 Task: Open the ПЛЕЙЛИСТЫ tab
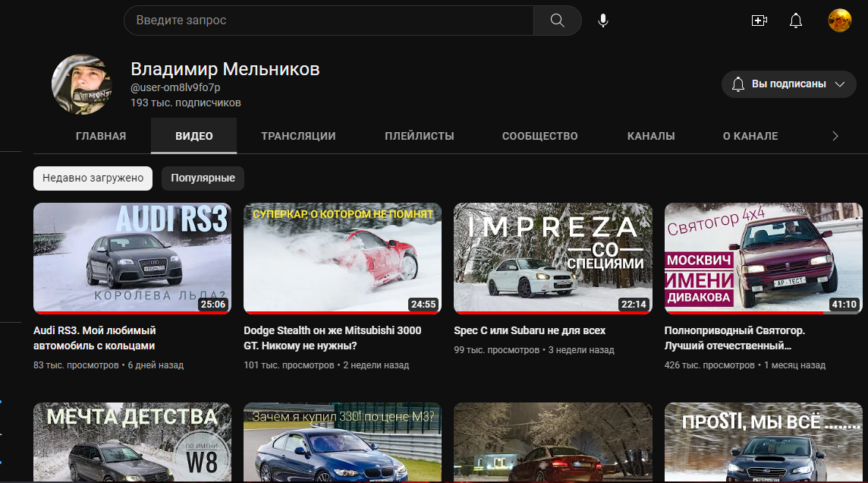click(419, 136)
